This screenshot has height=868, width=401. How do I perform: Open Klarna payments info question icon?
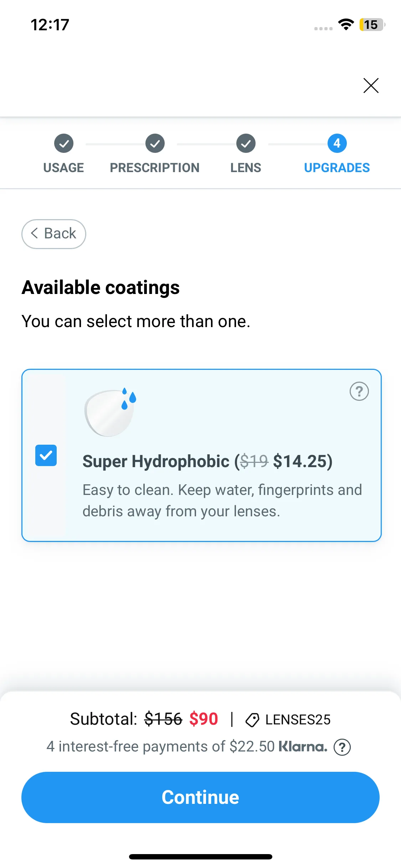click(342, 747)
